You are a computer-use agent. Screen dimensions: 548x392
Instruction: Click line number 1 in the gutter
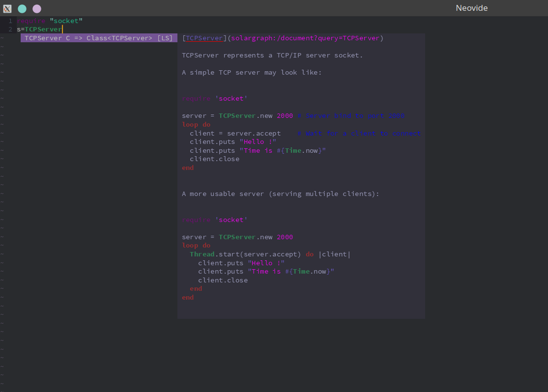point(10,21)
